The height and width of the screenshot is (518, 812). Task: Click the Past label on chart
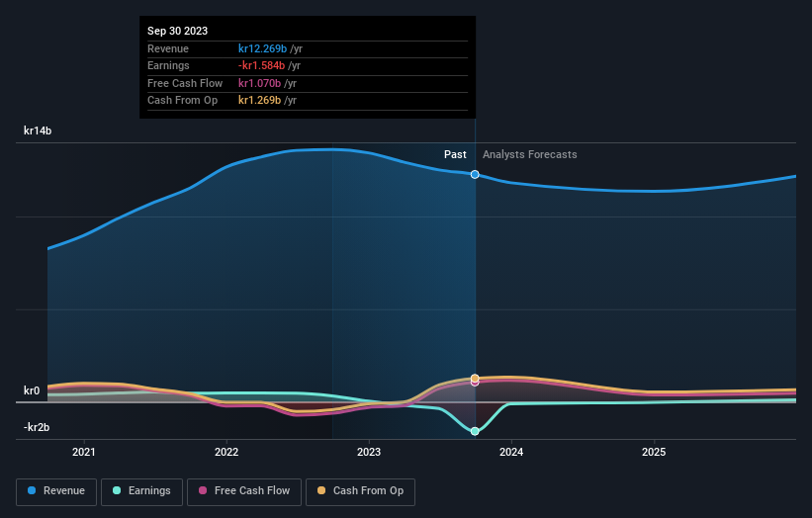455,154
